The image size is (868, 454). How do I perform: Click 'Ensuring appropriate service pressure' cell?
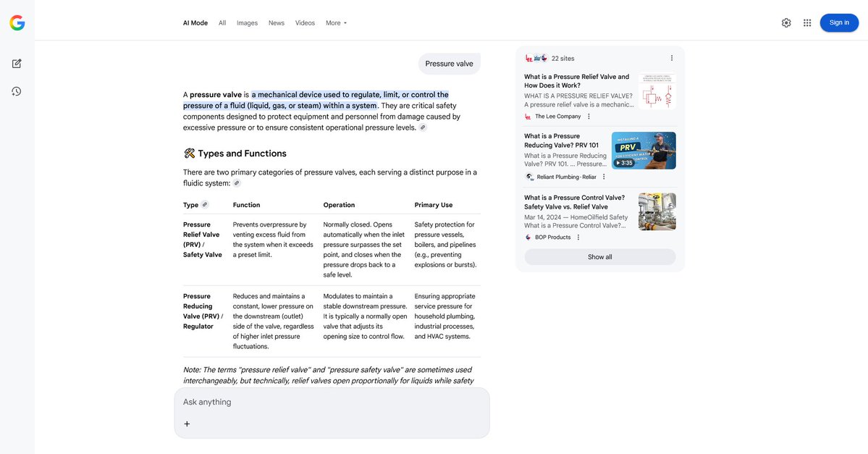click(x=444, y=316)
